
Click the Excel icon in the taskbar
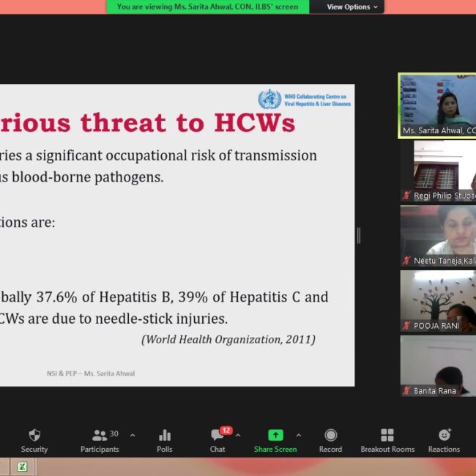23,466
